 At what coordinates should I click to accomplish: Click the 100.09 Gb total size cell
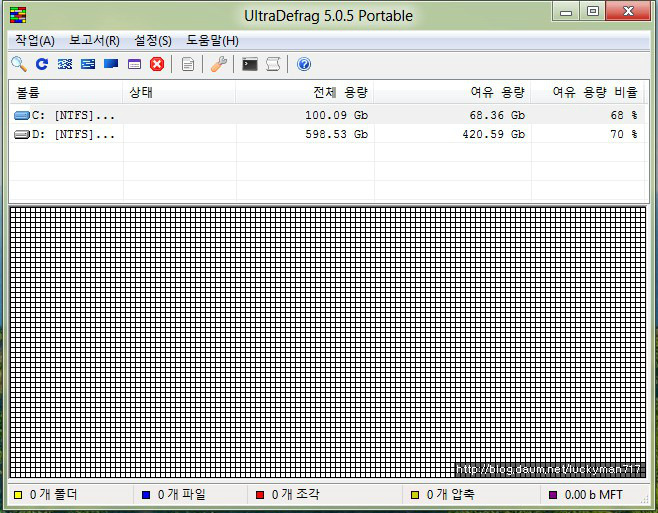click(x=337, y=115)
